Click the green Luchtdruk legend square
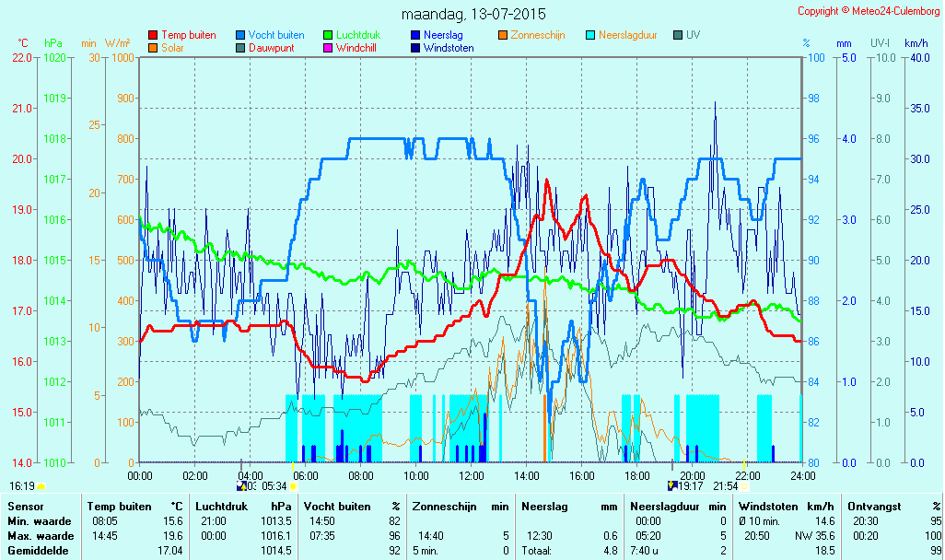 coord(328,36)
